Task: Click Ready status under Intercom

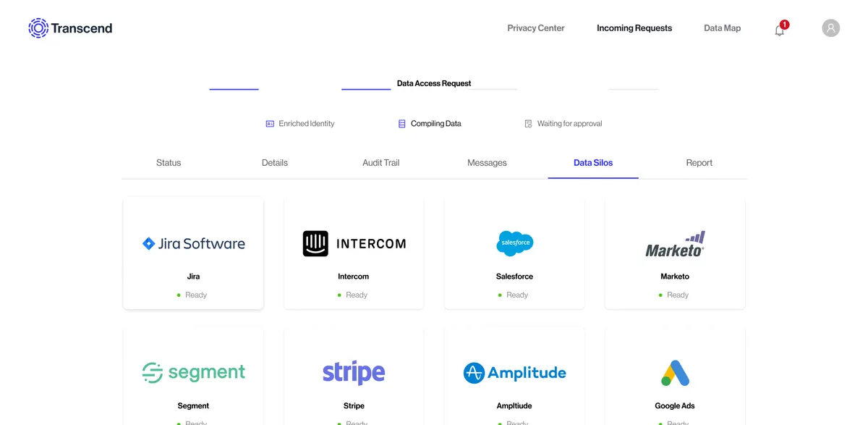Action: 352,295
